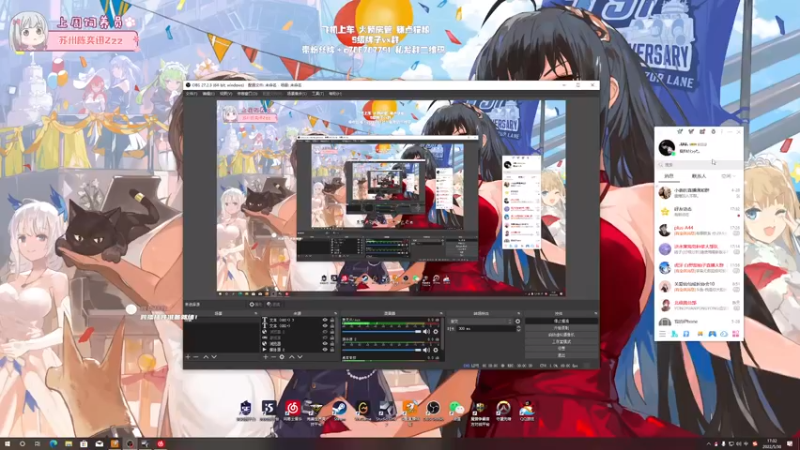Toggle visibility of the 浏览器 2 source
800x450 pixels.
(x=325, y=332)
